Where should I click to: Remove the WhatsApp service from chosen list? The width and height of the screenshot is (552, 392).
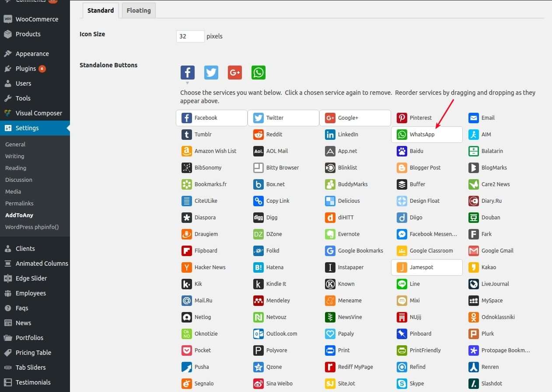point(426,135)
